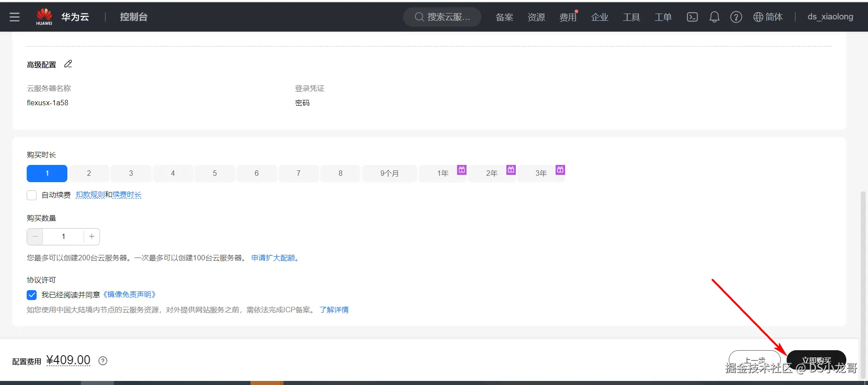Screen dimensions: 868x385
Task: Click 了解详情 about ICP filing
Action: coord(334,310)
